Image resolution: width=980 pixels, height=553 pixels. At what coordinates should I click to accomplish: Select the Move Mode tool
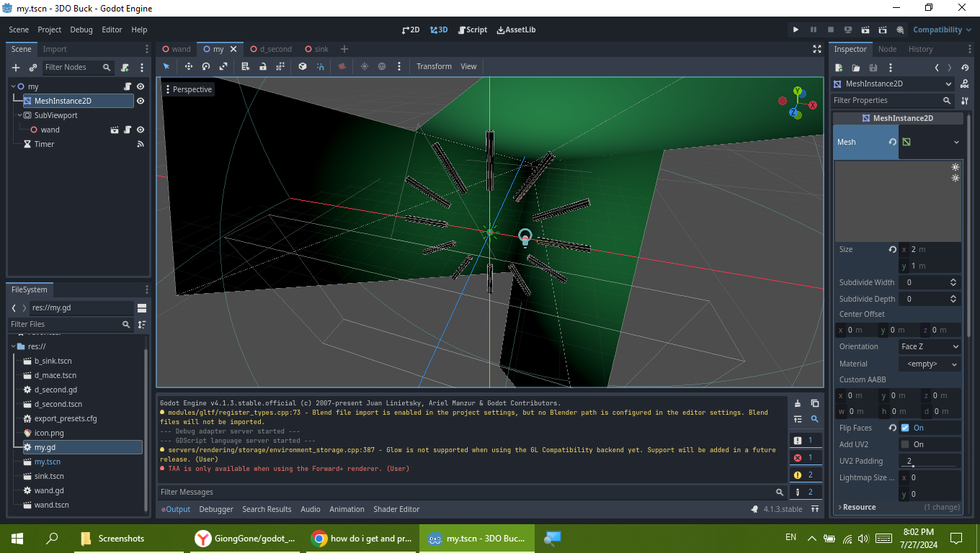click(189, 66)
